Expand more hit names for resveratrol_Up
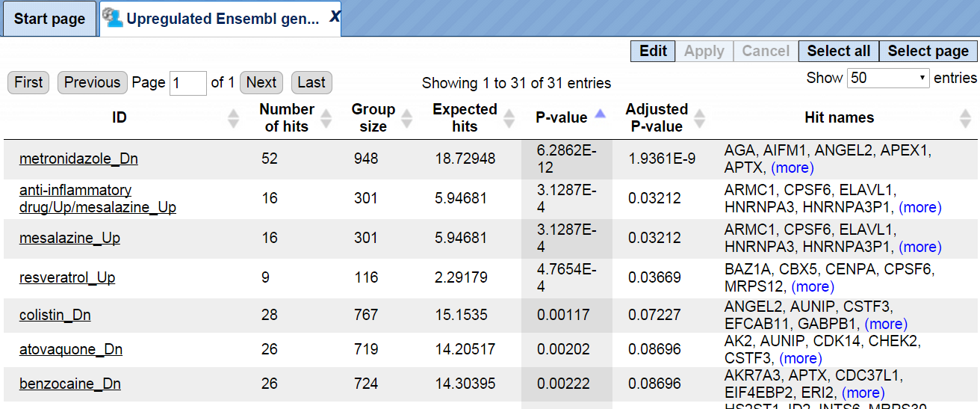Viewport: 980px width, 409px height. [x=813, y=286]
